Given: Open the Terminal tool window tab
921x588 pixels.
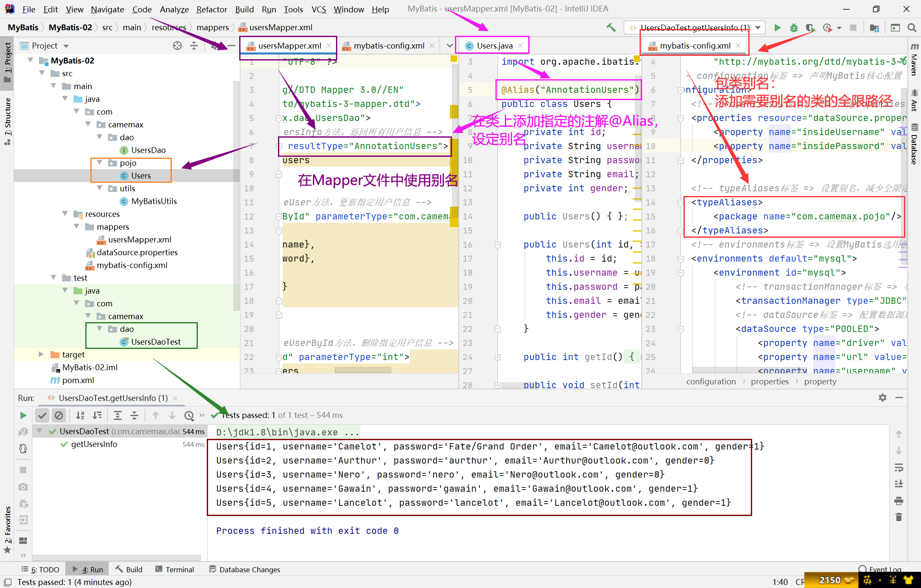Looking at the screenshot, I should [174, 569].
